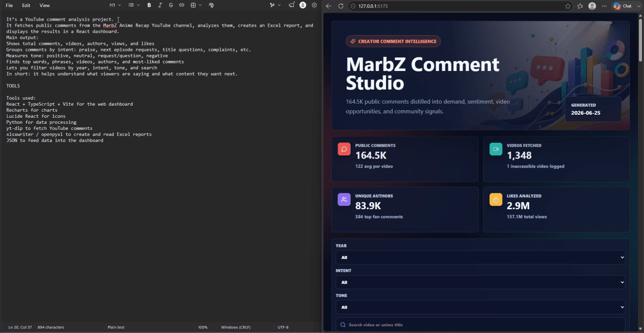Click the 83.9K unique authors value

click(368, 206)
